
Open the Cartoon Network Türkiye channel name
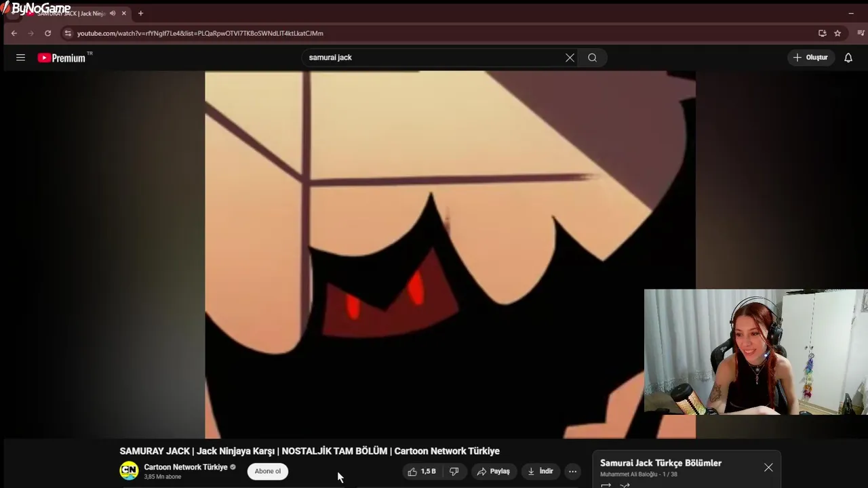186,467
